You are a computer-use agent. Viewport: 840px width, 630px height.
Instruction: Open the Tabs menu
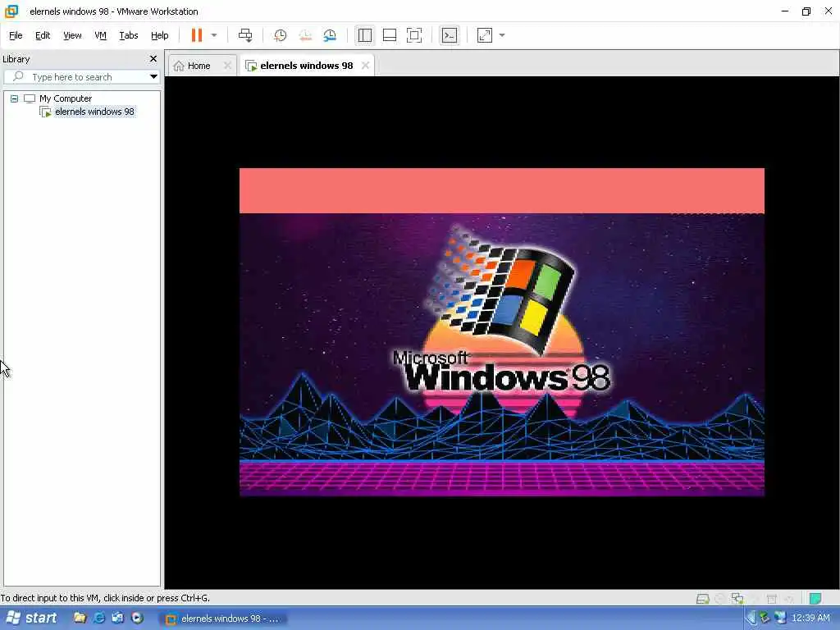(129, 35)
